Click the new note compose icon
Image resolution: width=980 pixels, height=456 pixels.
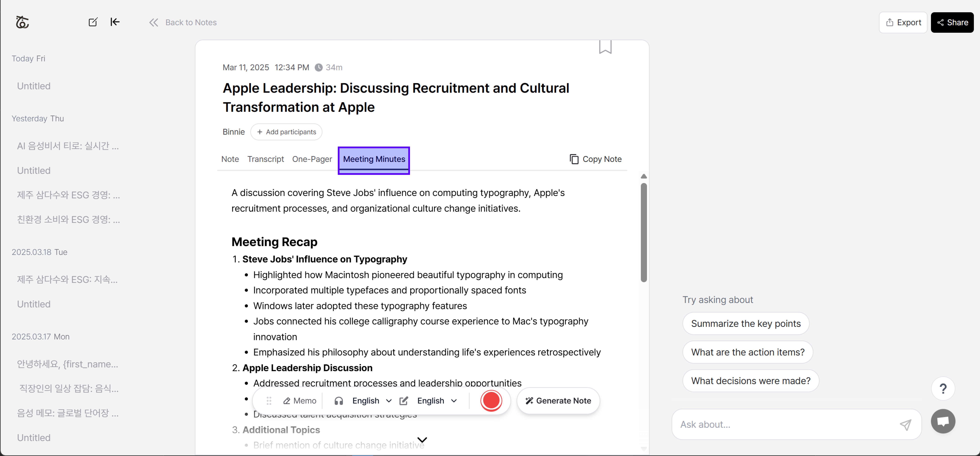tap(93, 22)
